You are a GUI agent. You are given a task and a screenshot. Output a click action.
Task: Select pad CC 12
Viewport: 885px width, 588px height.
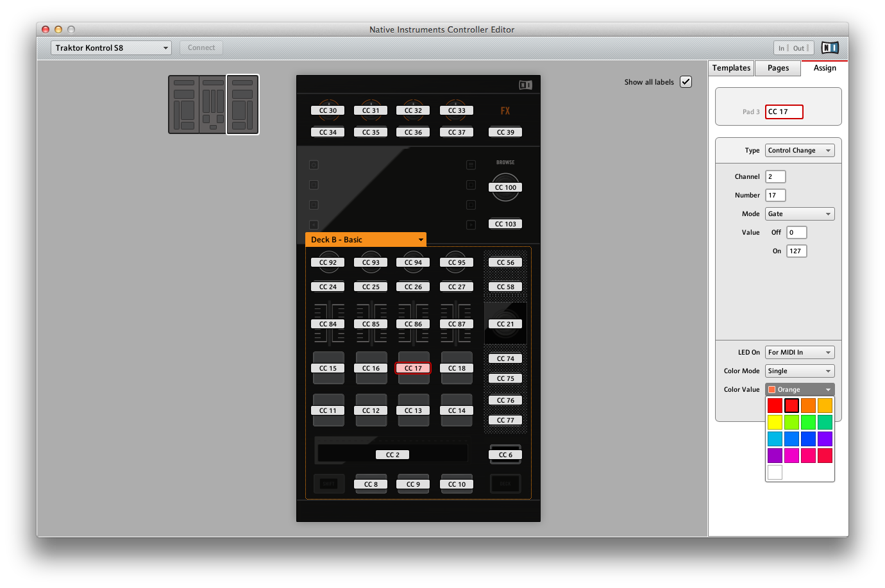pyautogui.click(x=371, y=410)
